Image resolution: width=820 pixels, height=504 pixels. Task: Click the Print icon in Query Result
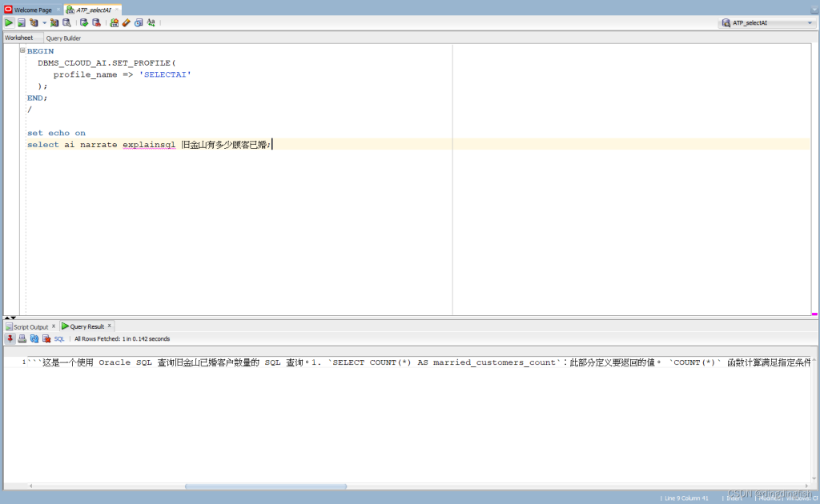[22, 339]
